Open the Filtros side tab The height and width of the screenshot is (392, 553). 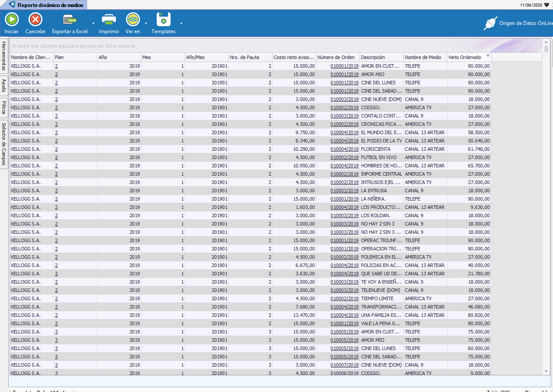[4, 108]
